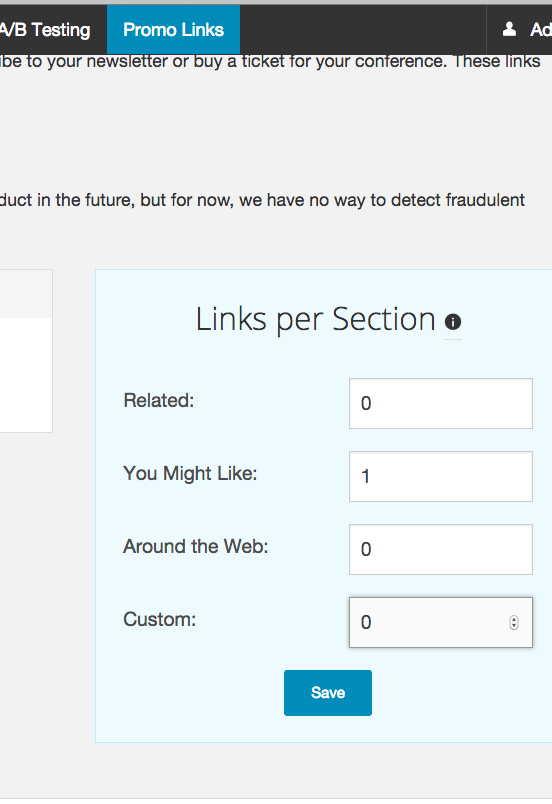552x804 pixels.
Task: Click inside the Custom number field
Action: tap(441, 622)
